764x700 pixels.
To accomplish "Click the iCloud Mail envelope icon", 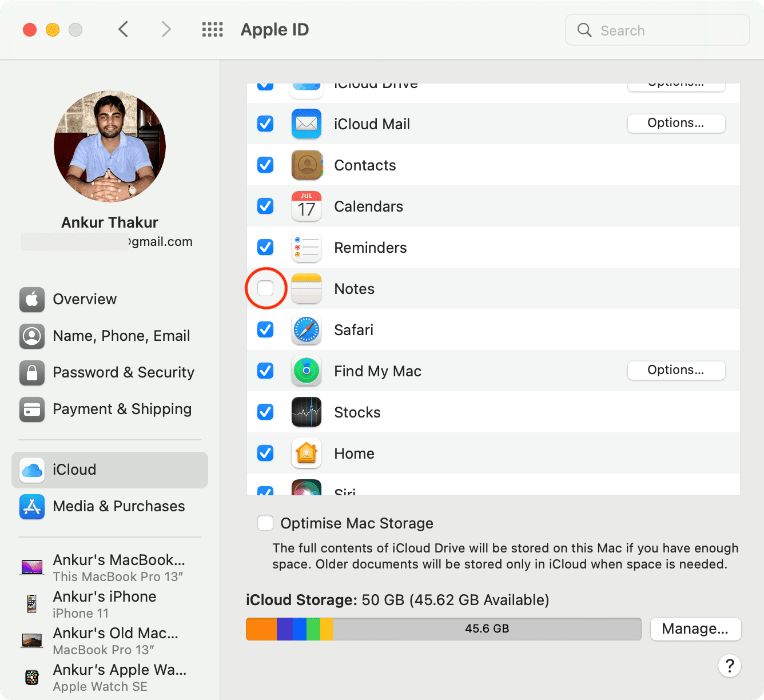I will click(x=307, y=124).
